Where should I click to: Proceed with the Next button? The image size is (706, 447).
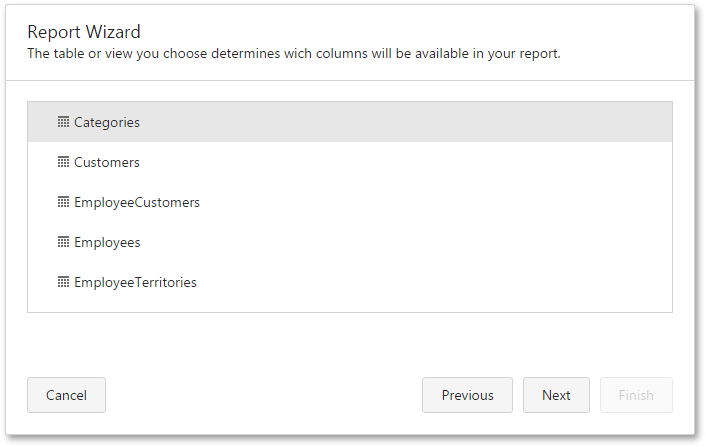pos(556,395)
